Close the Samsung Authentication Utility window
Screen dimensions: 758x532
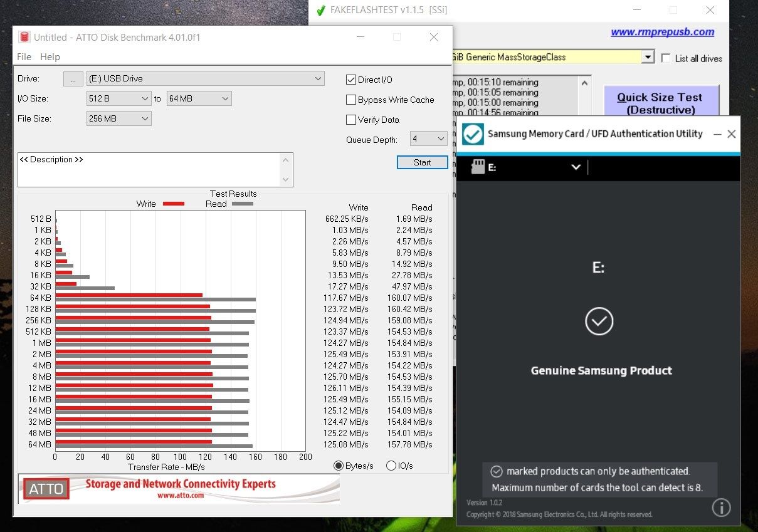point(731,134)
